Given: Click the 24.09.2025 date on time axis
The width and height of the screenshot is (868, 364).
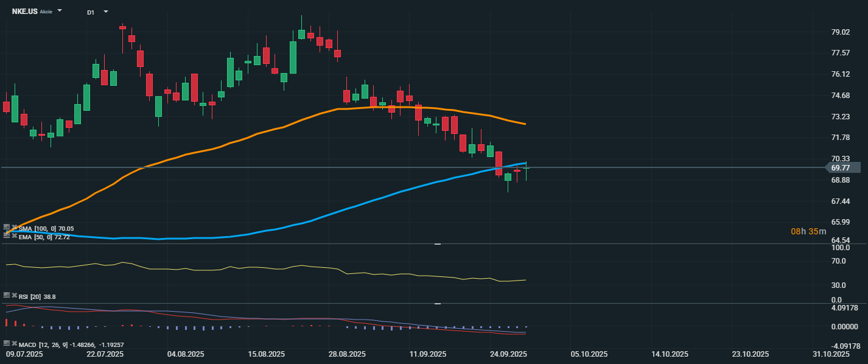Looking at the screenshot, I should tap(509, 354).
